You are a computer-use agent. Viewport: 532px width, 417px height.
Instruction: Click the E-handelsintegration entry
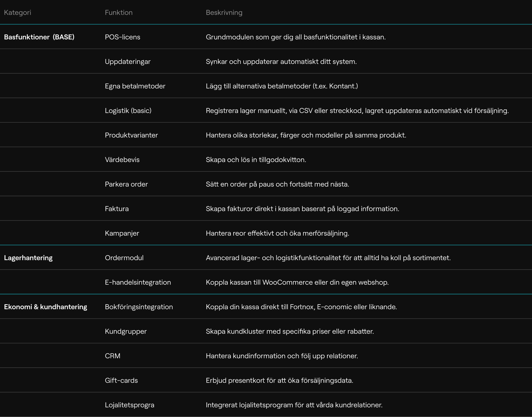pos(138,282)
